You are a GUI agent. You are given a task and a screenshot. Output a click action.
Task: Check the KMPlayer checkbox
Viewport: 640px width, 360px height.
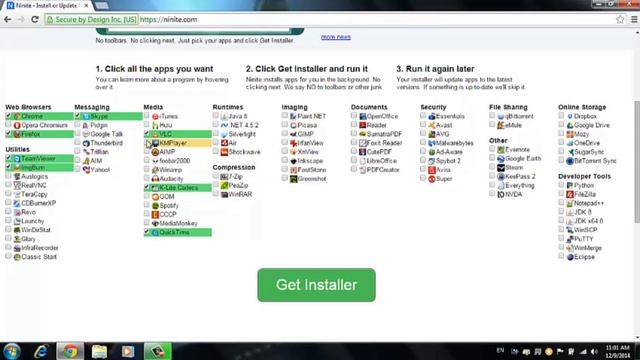(x=147, y=142)
